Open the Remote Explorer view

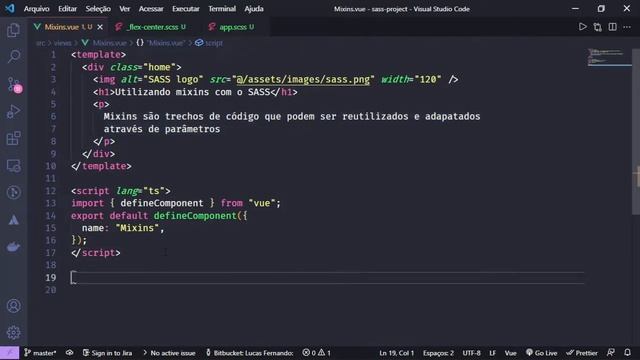tap(13, 166)
